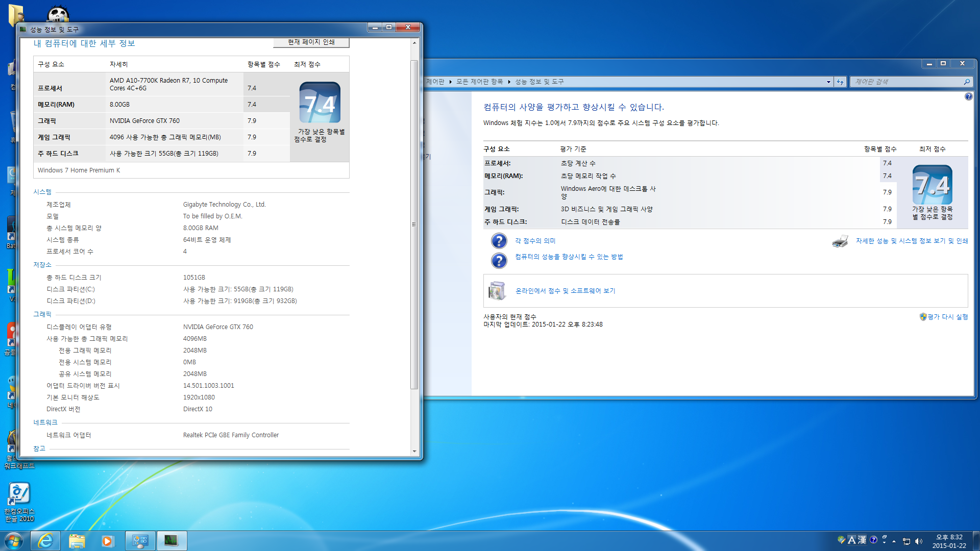Screen dimensions: 980x551
Task: Open Internet Explorer from the taskbar
Action: (45, 541)
